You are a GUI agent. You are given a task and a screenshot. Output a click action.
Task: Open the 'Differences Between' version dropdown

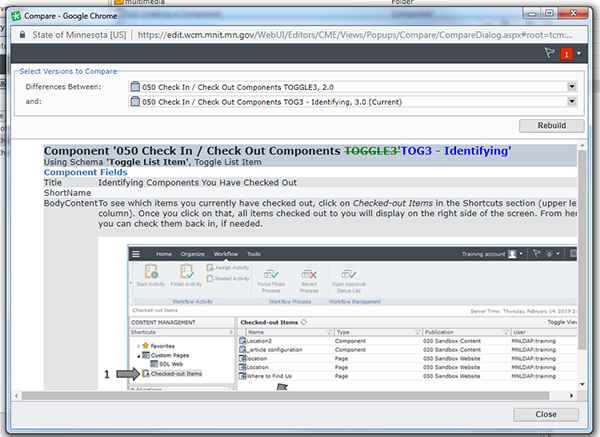[x=572, y=87]
